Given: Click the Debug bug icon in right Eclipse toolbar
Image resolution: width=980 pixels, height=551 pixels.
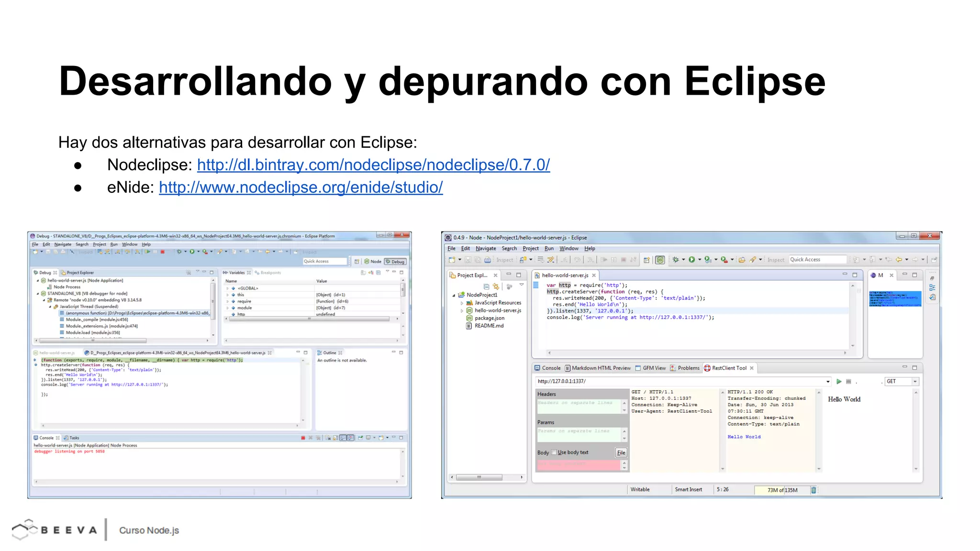Looking at the screenshot, I should pyautogui.click(x=676, y=260).
